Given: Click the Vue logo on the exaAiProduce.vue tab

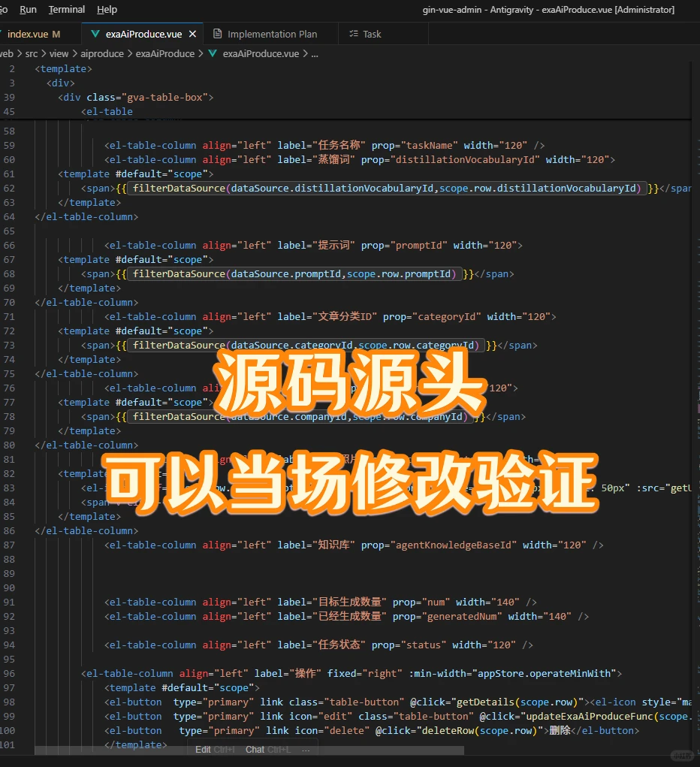Looking at the screenshot, I should [x=95, y=33].
